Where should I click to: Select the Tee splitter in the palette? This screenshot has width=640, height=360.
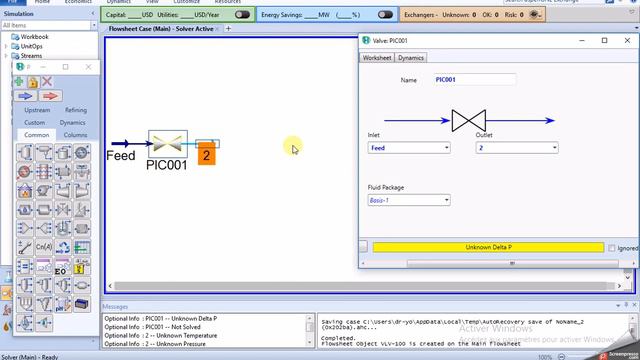point(44,228)
